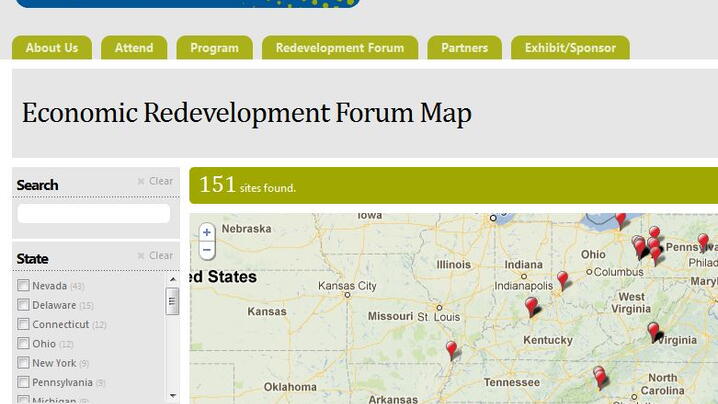Image resolution: width=718 pixels, height=404 pixels.
Task: Click the '151 sites found' text
Action: click(x=247, y=186)
